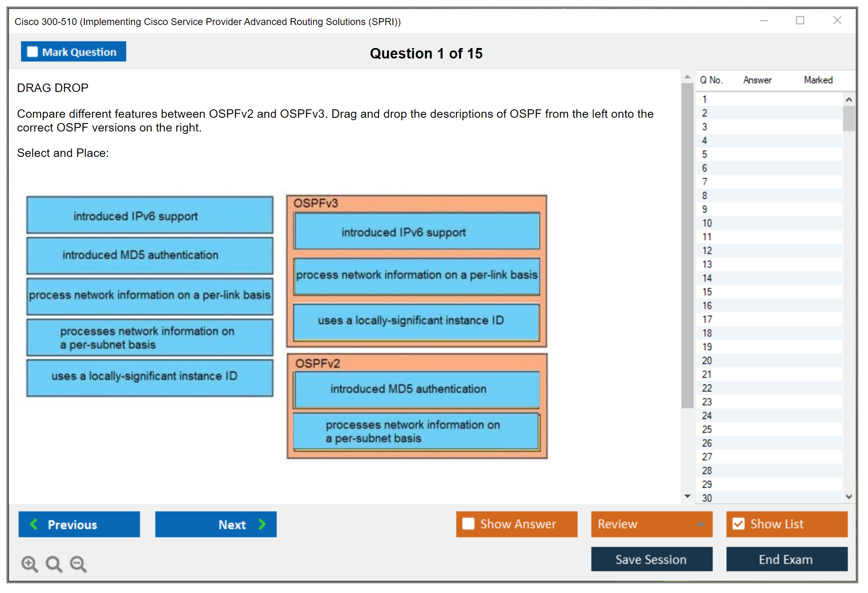This screenshot has height=593, width=868.
Task: Click the zoom out magnifier icon
Action: [x=78, y=564]
